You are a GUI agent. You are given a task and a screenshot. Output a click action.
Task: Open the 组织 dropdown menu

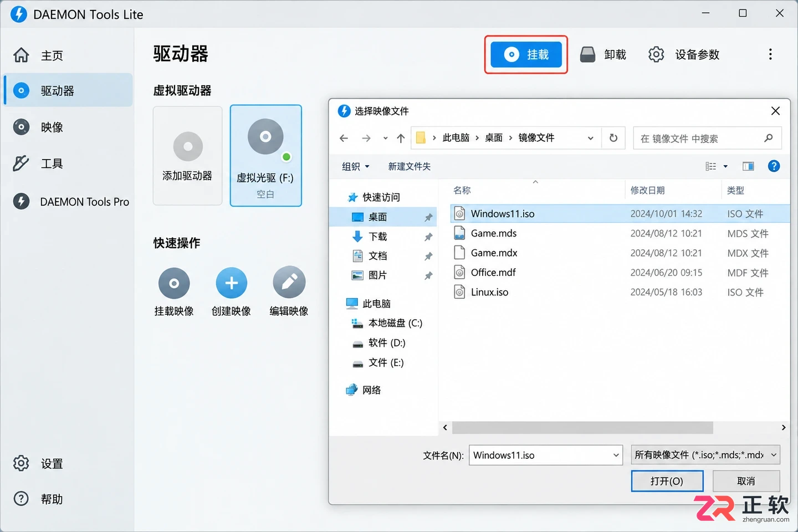(x=355, y=166)
